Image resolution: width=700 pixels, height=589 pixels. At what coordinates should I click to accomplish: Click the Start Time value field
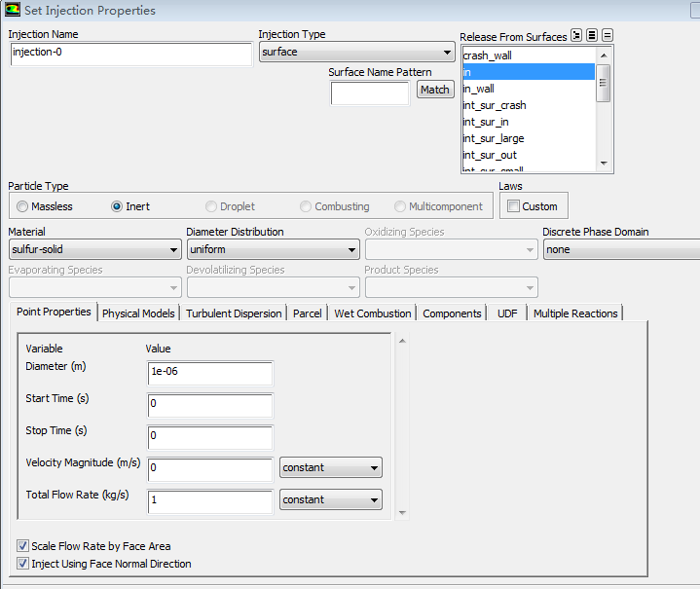pyautogui.click(x=210, y=405)
